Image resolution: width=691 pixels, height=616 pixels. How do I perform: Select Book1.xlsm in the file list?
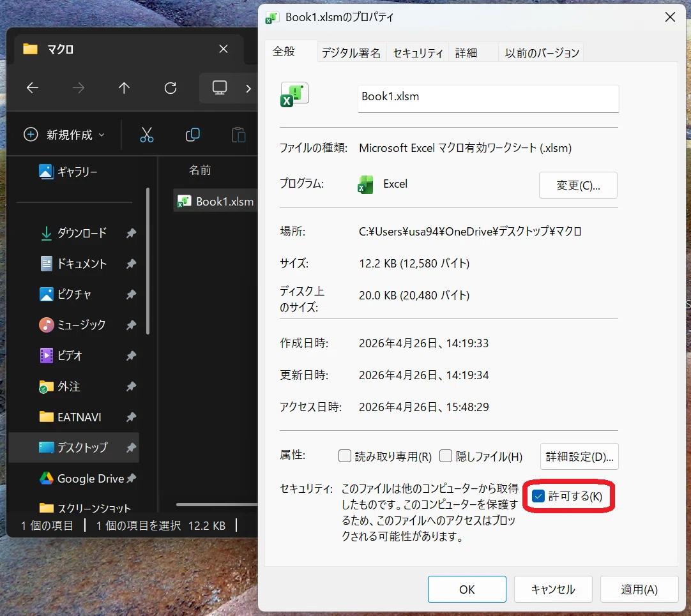coord(215,201)
